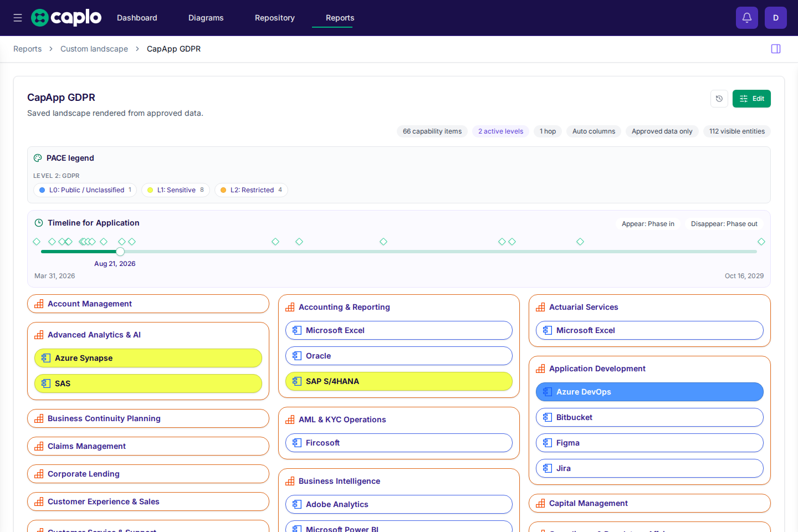798x532 pixels.
Task: Select the Reports tab
Action: (340, 18)
